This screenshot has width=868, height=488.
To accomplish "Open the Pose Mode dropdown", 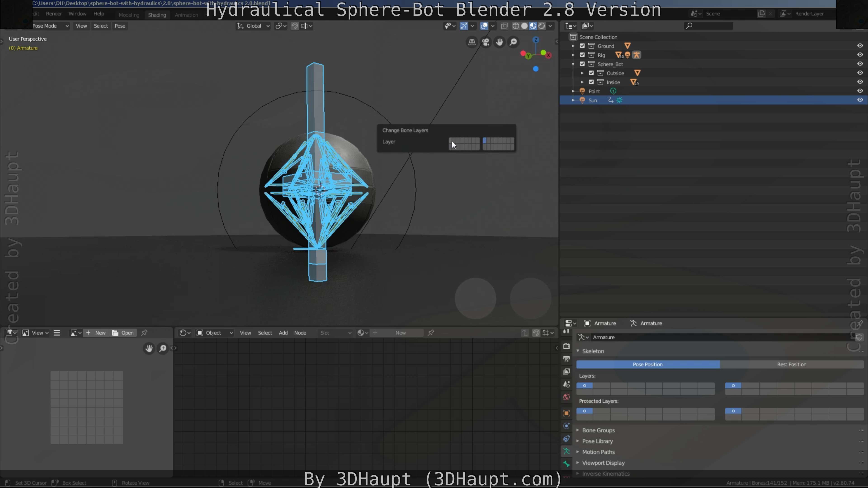I will 50,26.
